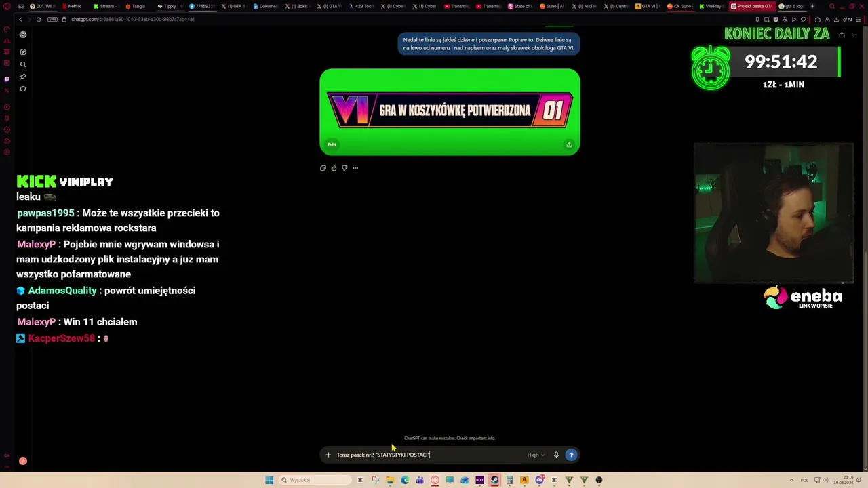The width and height of the screenshot is (868, 488).
Task: Launch Microsoft Edge from taskbar
Action: (405, 480)
